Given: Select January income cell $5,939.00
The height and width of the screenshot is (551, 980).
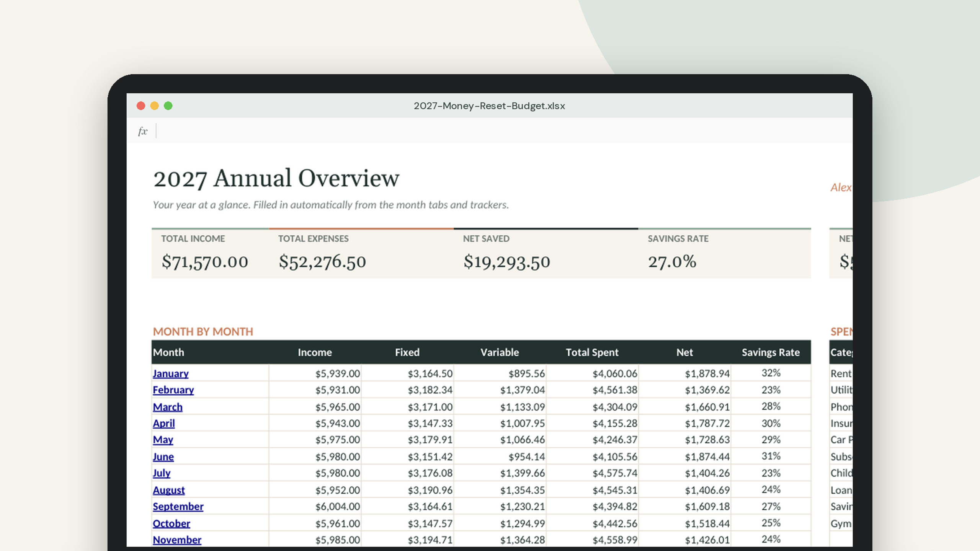Looking at the screenshot, I should [315, 373].
